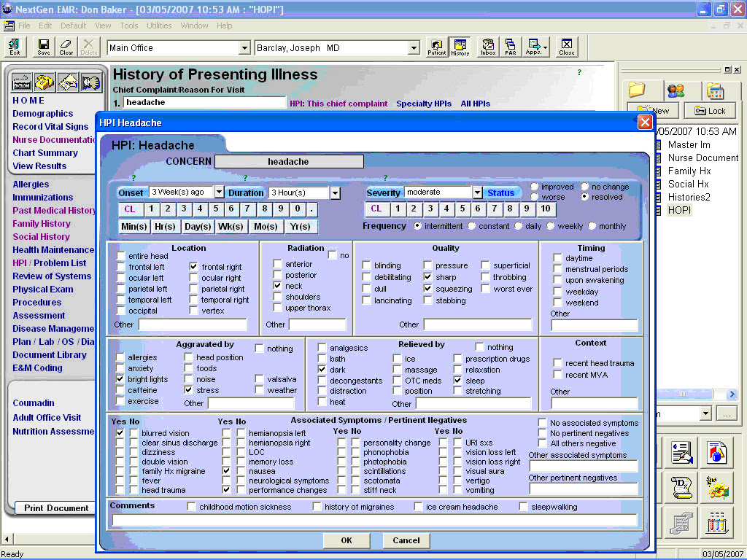This screenshot has height=560, width=747.
Task: Open the History toolbar icon
Action: tap(460, 47)
